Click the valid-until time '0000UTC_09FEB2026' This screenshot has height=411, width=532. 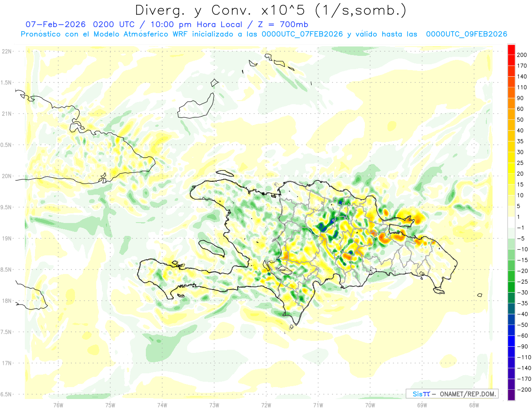tap(466, 34)
